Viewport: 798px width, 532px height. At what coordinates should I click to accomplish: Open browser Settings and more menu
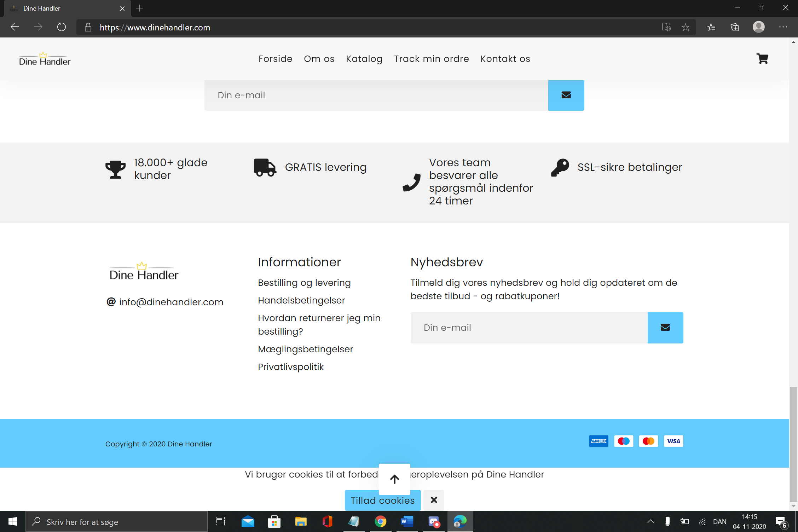click(x=783, y=27)
